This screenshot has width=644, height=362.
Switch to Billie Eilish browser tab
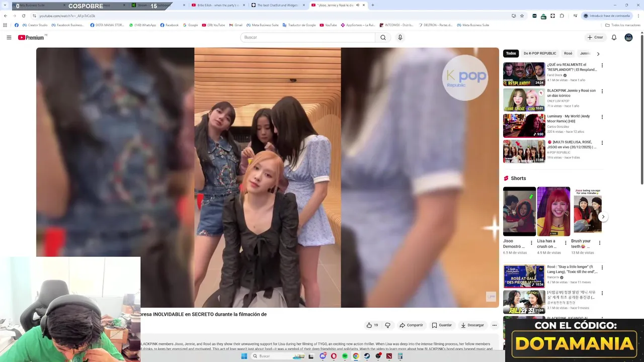coord(218,5)
